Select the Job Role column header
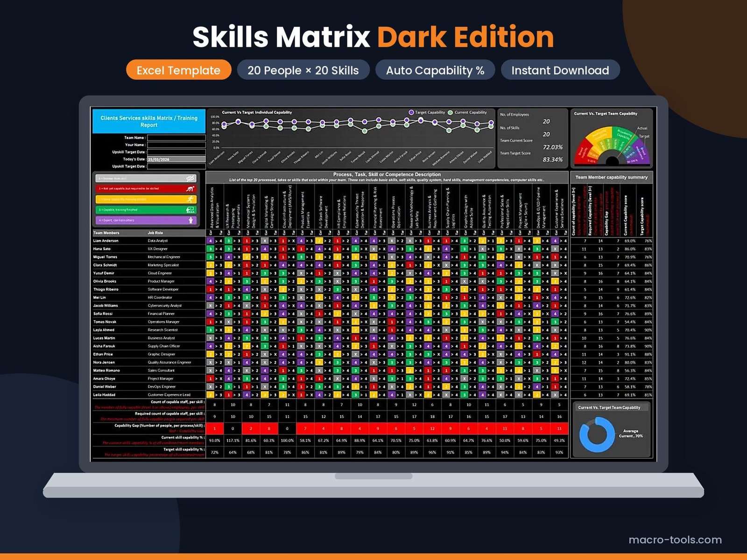The image size is (747, 560). (x=155, y=232)
